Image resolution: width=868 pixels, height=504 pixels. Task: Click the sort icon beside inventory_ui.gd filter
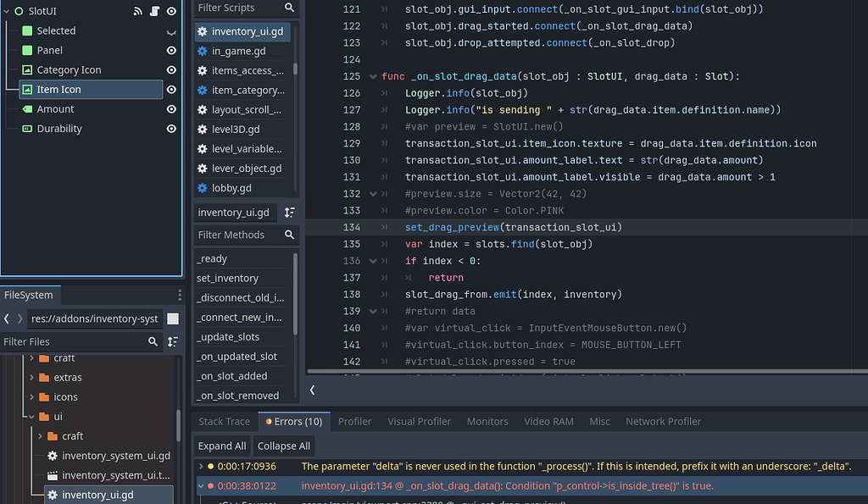[288, 213]
